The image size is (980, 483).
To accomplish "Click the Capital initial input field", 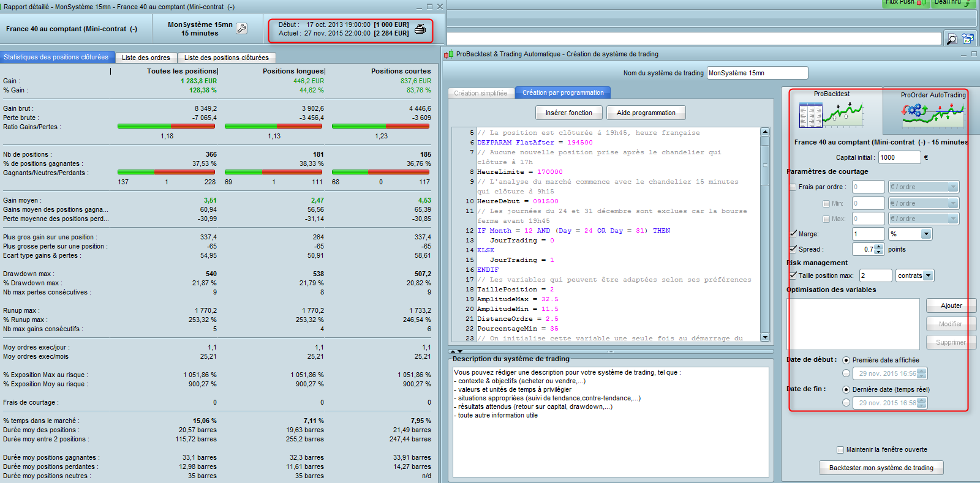I will [x=899, y=157].
